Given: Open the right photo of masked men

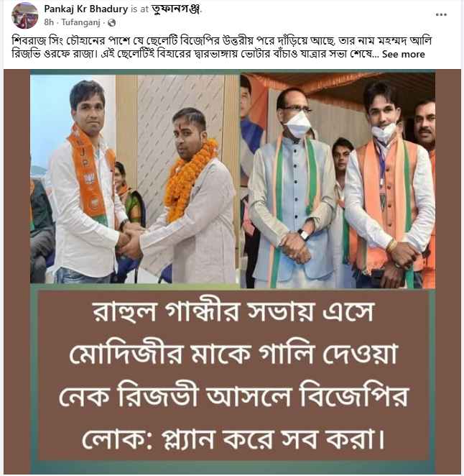Looking at the screenshot, I should (338, 180).
